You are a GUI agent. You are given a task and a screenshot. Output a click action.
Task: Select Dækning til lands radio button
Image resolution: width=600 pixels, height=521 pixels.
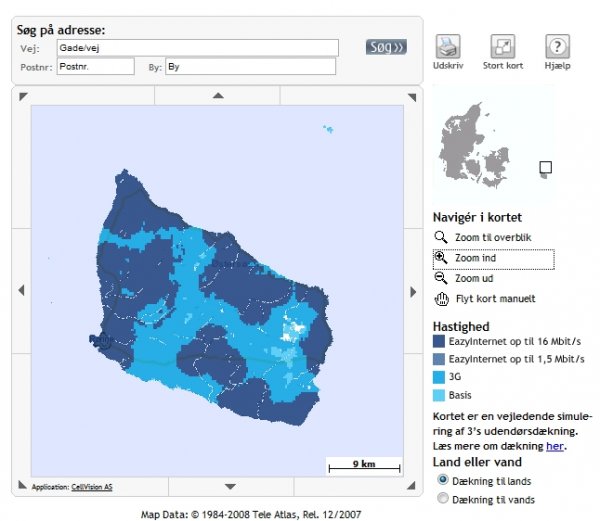(443, 480)
